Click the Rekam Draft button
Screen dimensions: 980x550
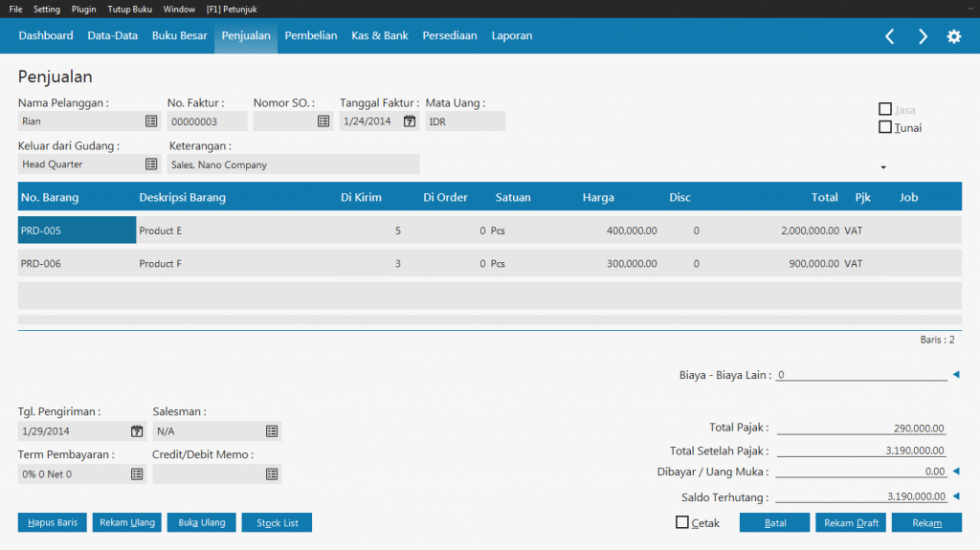pyautogui.click(x=851, y=523)
